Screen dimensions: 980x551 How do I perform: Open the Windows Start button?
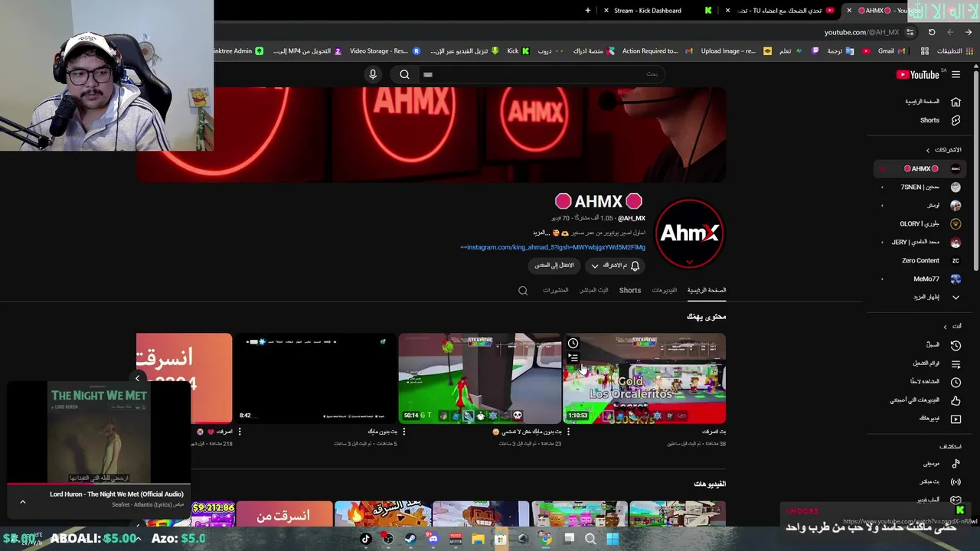pos(612,539)
